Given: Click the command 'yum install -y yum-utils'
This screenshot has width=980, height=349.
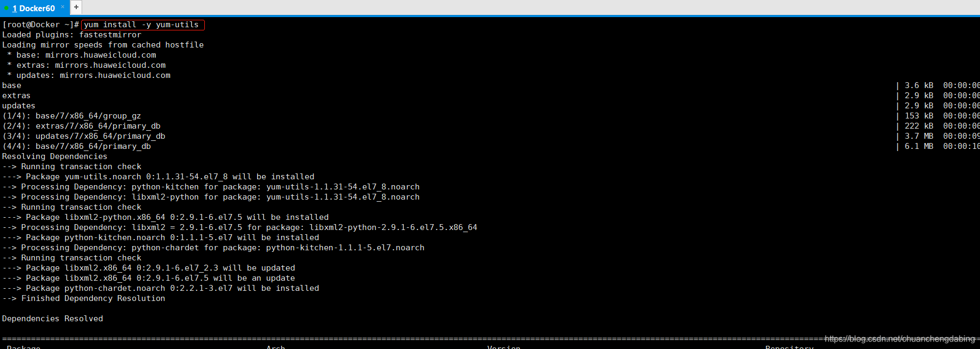Looking at the screenshot, I should pyautogui.click(x=141, y=25).
